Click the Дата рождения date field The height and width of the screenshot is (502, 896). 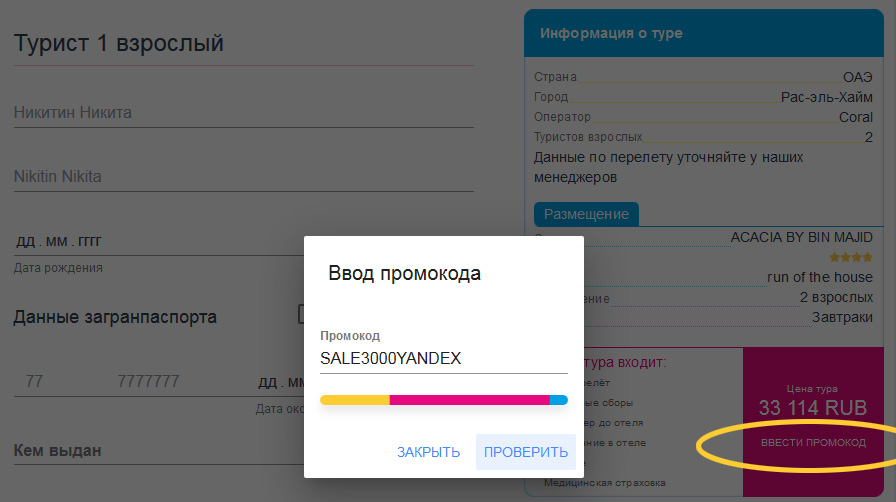point(150,241)
